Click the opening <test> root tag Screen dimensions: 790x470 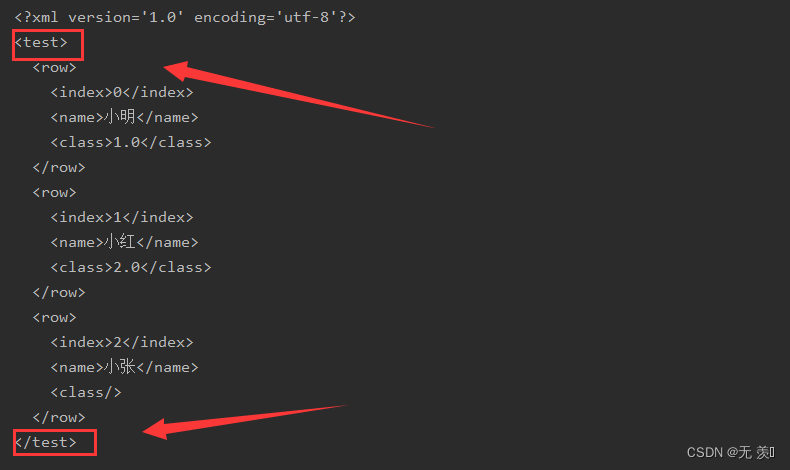pos(41,42)
